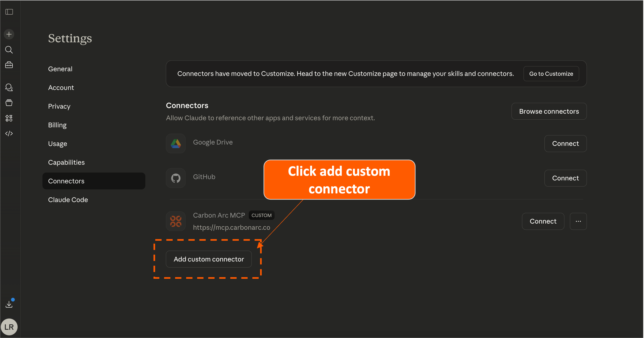Open the Chats bubble icon
Screen dimensions: 644x338
point(9,87)
